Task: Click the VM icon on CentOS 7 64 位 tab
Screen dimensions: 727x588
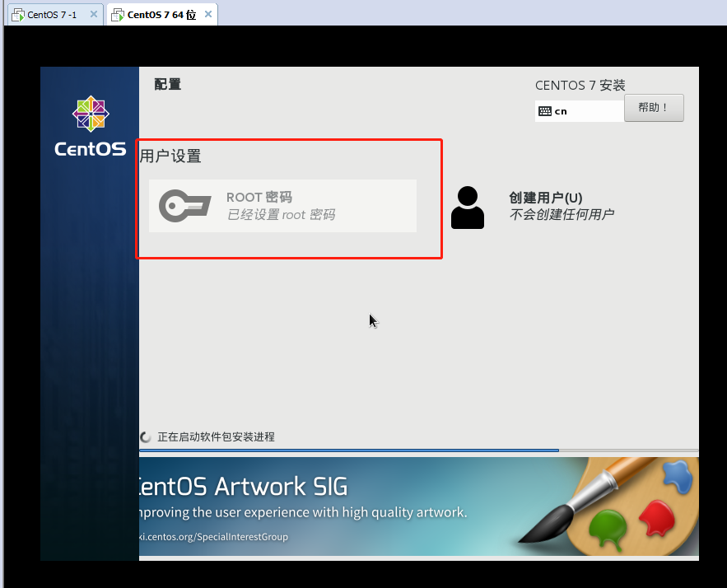Action: click(x=118, y=15)
